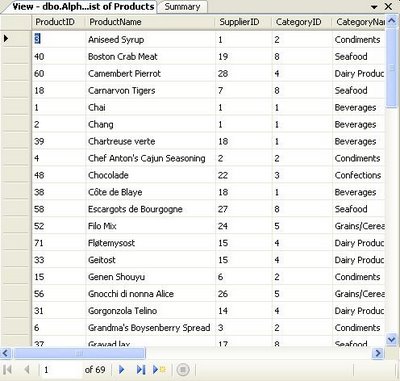
Task: Click the CategoryID column header
Action: (302, 22)
